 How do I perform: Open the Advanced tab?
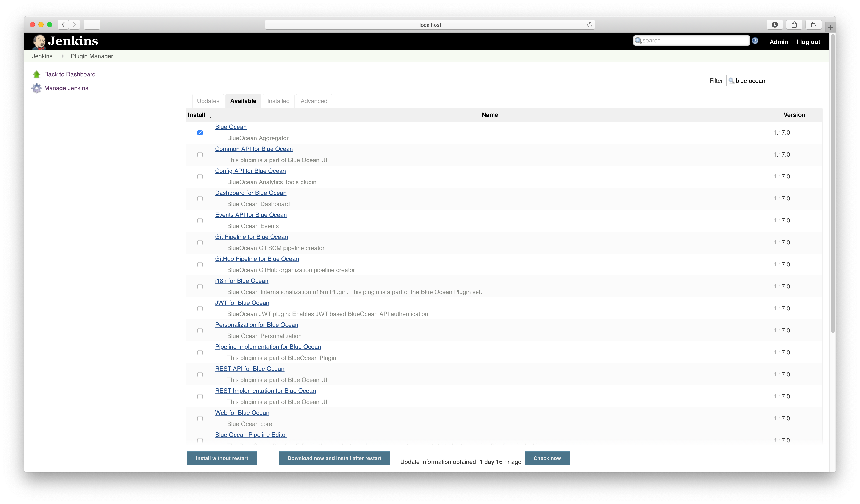coord(314,101)
